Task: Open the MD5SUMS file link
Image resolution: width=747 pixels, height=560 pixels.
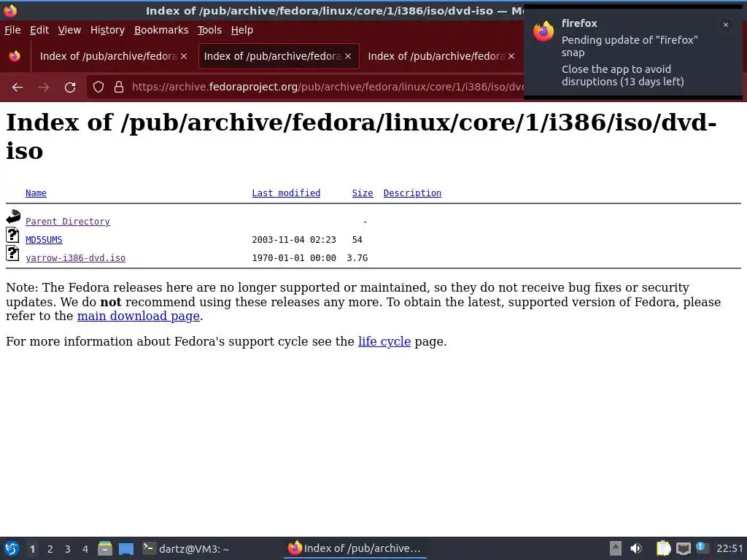Action: [x=44, y=239]
